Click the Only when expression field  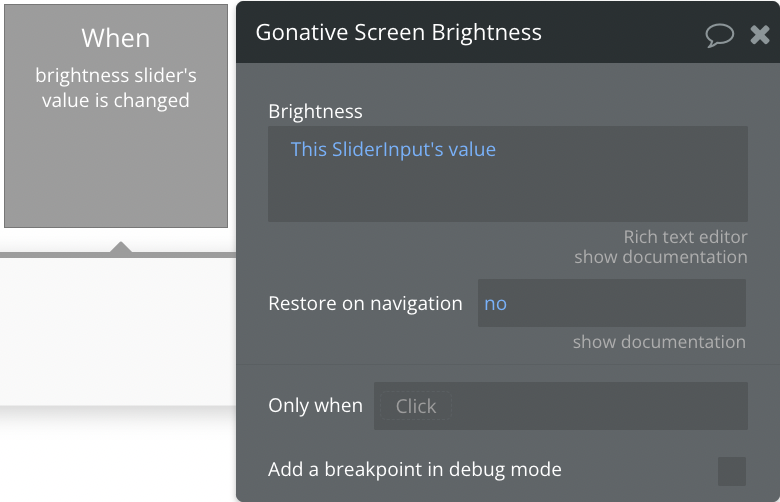(561, 406)
